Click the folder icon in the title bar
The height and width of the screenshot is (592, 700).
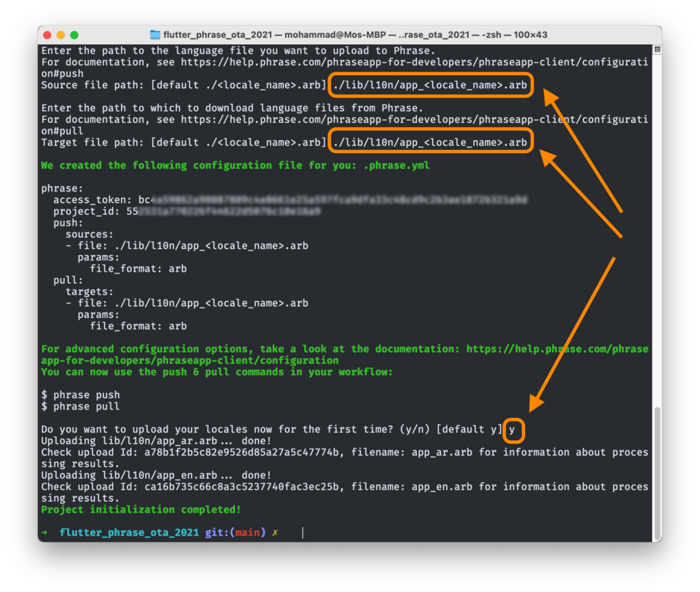point(155,35)
